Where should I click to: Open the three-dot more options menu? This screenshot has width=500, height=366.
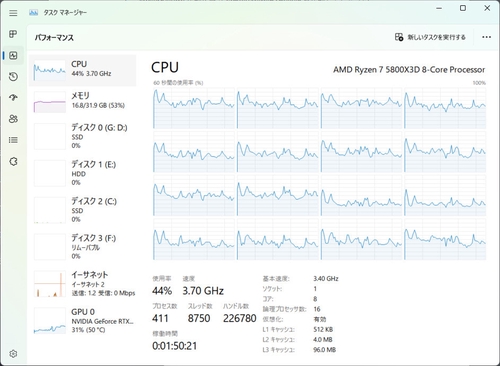(x=486, y=37)
